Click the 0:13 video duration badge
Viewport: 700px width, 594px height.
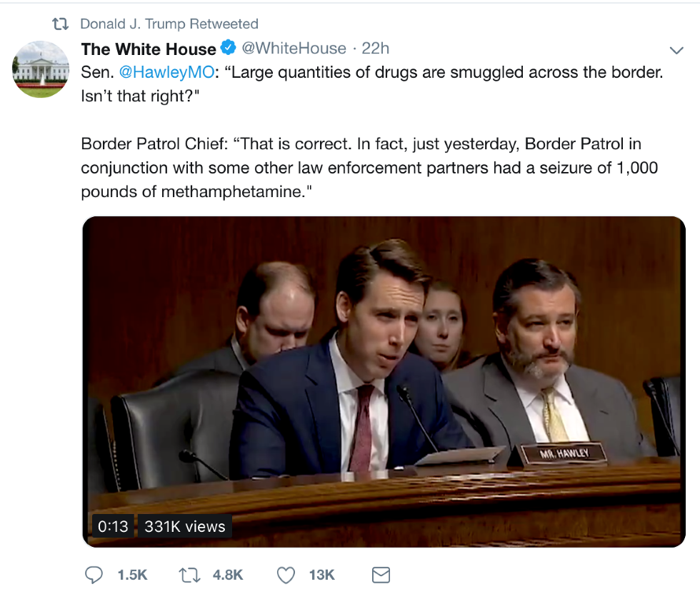click(x=113, y=527)
